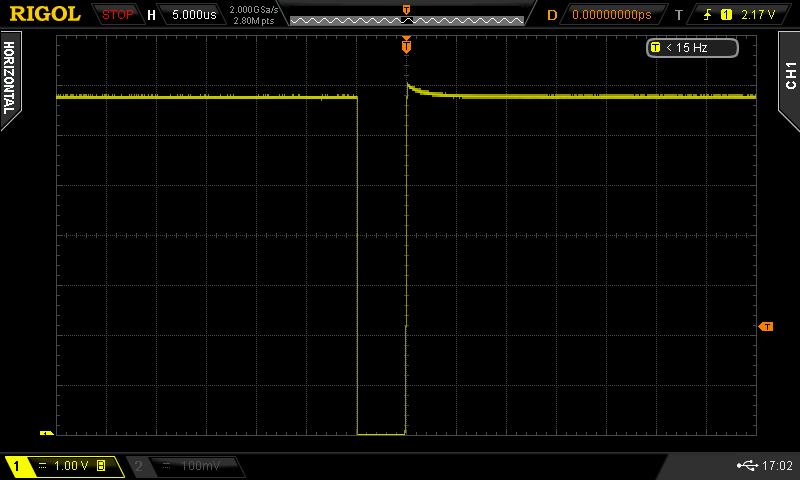Click the orange D delay icon
The image size is (800, 480).
pyautogui.click(x=552, y=15)
